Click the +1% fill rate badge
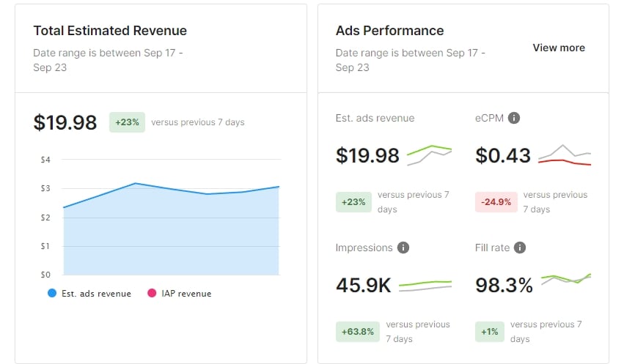The width and height of the screenshot is (624, 364). (490, 332)
